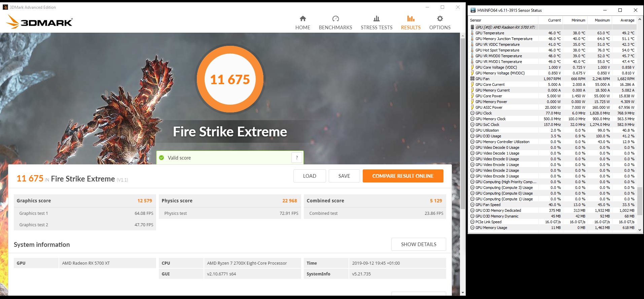This screenshot has height=299, width=644.
Task: Click COMPARE RESULT ONLINE button
Action: (403, 176)
